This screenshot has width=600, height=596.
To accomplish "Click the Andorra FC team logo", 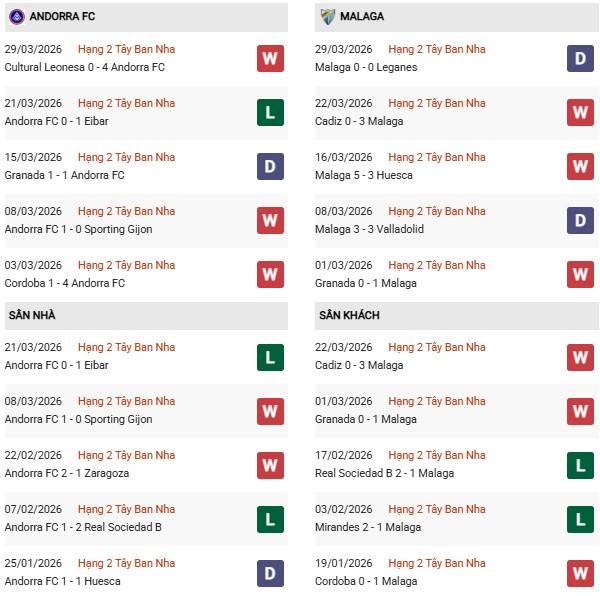I will [17, 16].
